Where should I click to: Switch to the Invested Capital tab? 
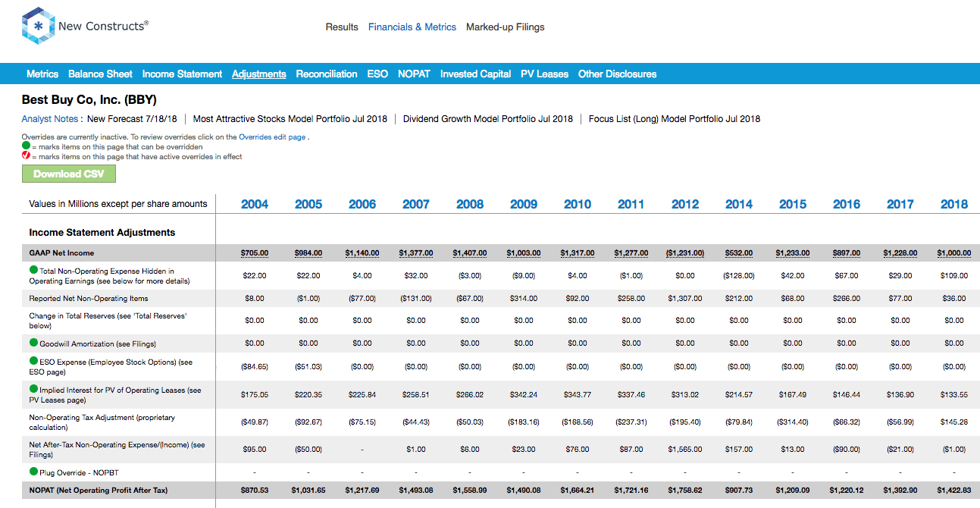point(475,74)
